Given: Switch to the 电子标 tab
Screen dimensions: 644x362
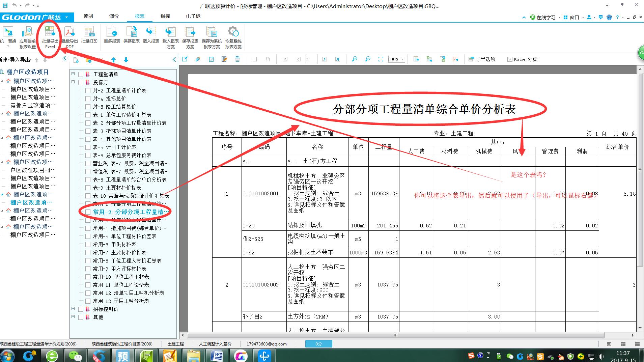Looking at the screenshot, I should click(193, 16).
